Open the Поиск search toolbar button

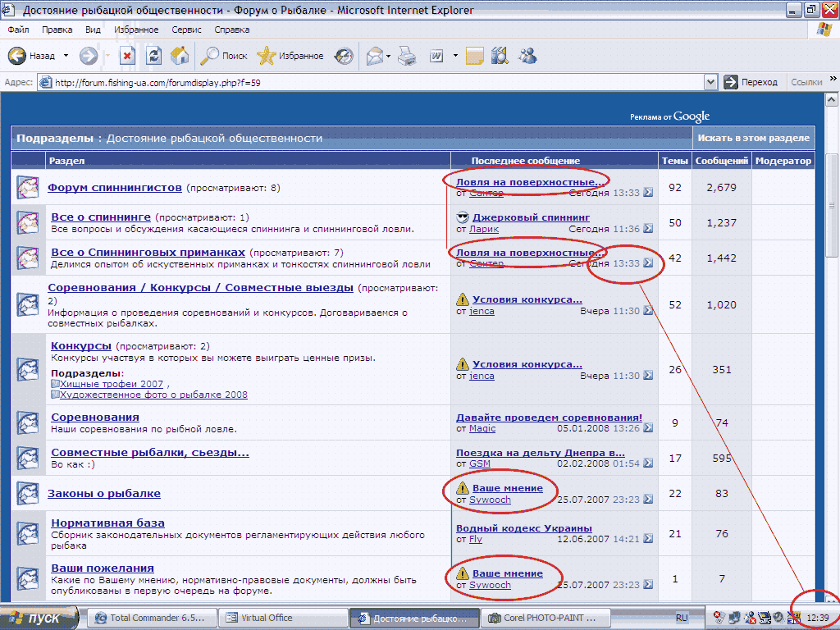[x=224, y=56]
